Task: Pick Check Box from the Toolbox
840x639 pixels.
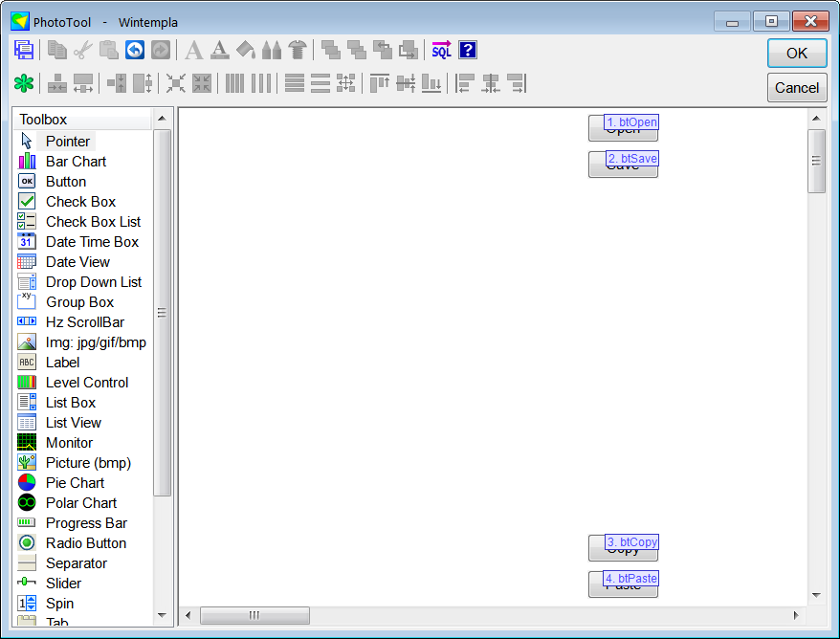Action: 80,202
